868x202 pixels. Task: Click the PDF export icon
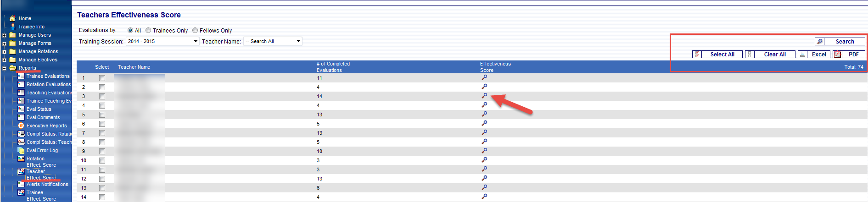point(838,54)
